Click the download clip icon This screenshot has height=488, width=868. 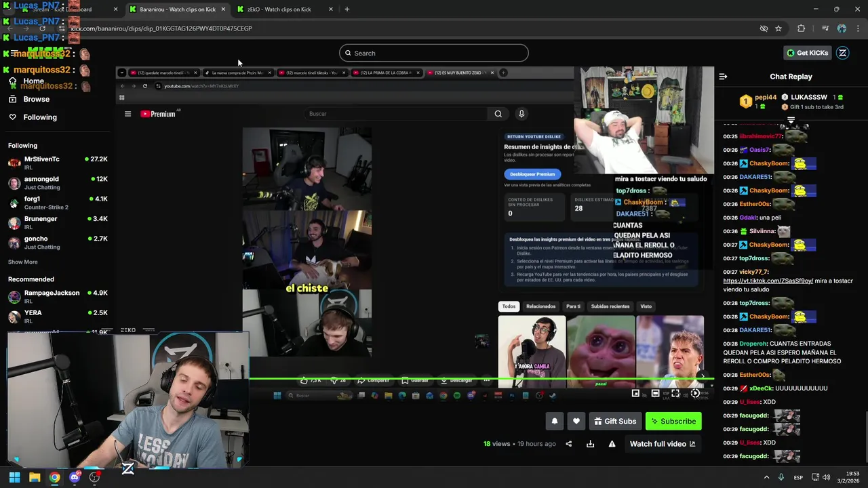591,444
